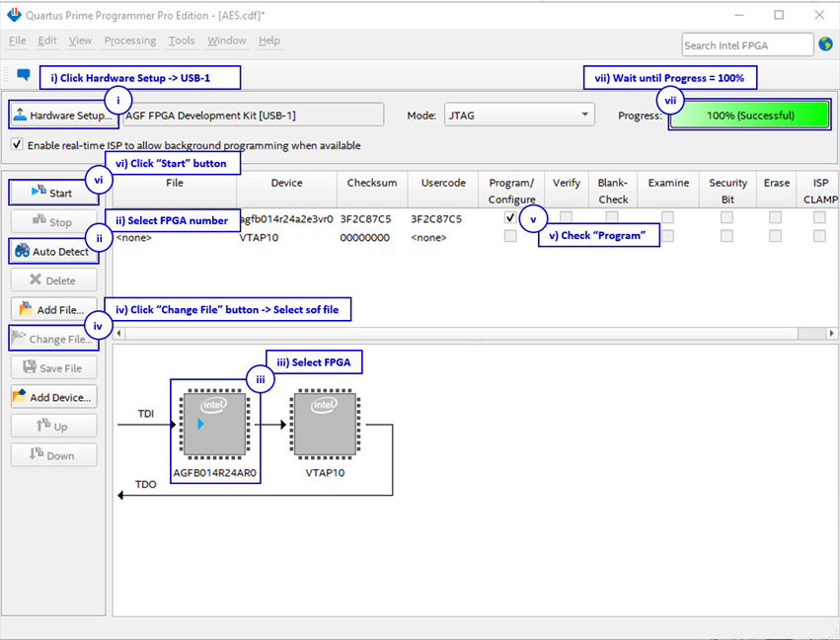Select the VTAP10 chip in the chain diagram
Viewport: 840px width, 640px height.
click(325, 425)
